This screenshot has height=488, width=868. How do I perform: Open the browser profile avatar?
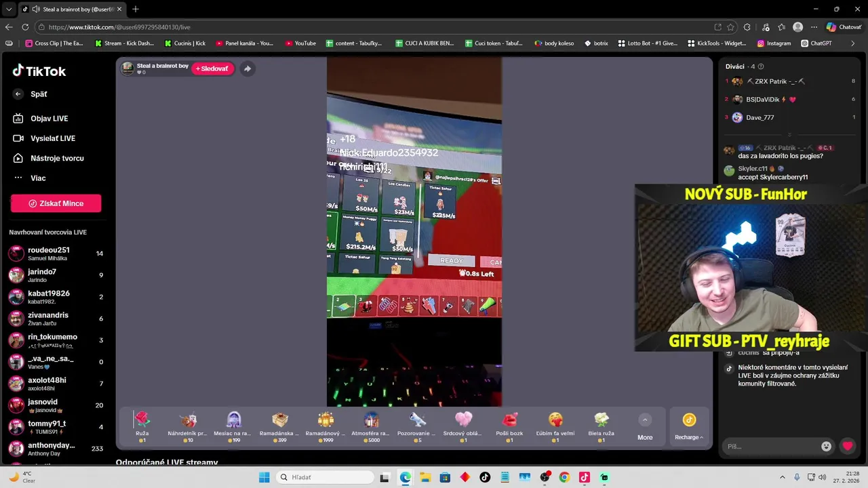tap(798, 27)
